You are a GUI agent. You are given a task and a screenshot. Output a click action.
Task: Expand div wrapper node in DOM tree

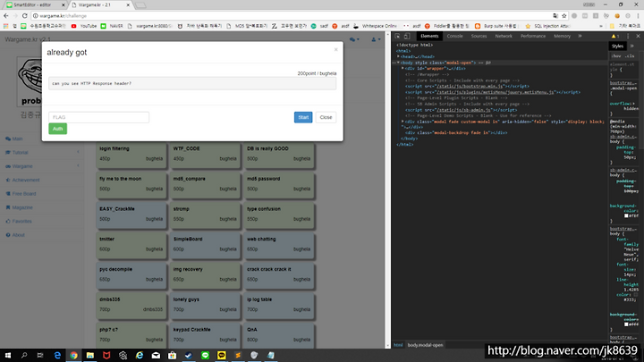[x=402, y=69]
